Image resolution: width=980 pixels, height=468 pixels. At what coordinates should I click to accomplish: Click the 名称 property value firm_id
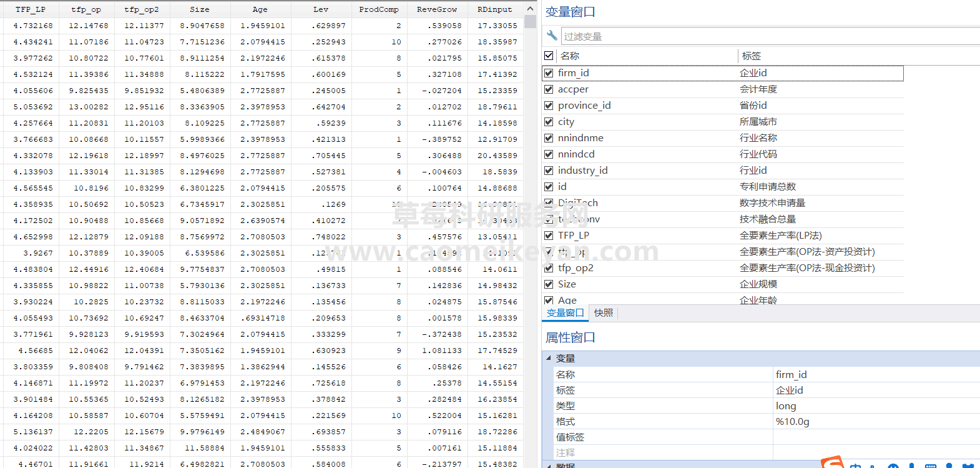click(791, 374)
